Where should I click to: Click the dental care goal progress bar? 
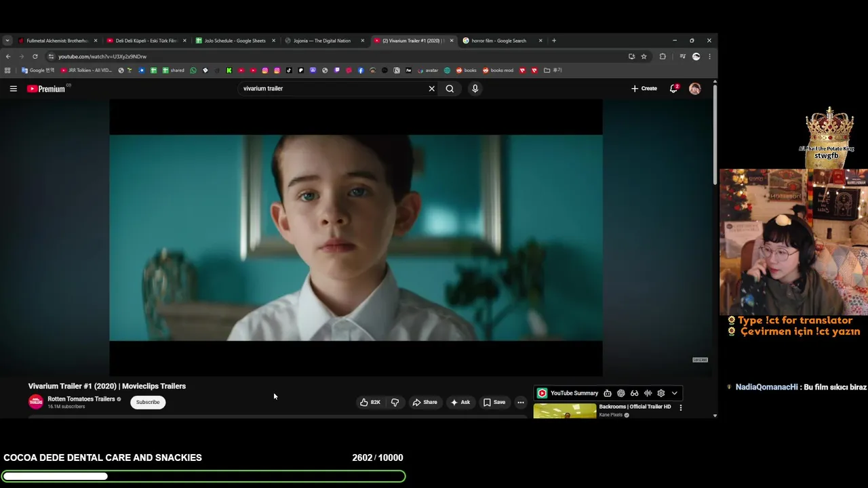tap(203, 476)
